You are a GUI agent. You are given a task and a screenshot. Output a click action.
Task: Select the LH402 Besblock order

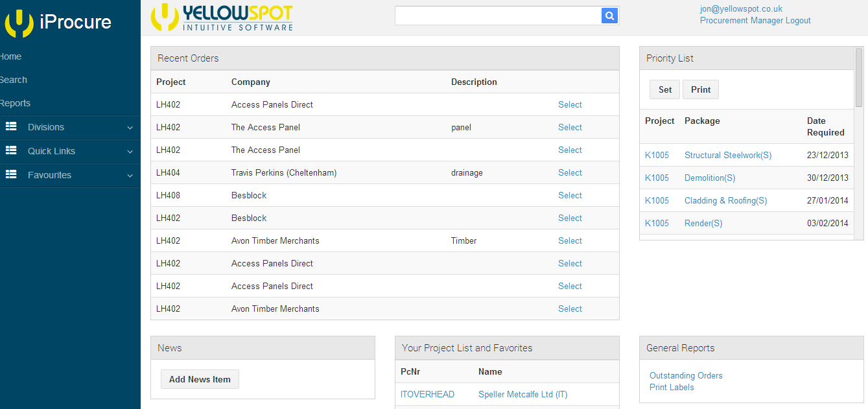[x=570, y=218]
